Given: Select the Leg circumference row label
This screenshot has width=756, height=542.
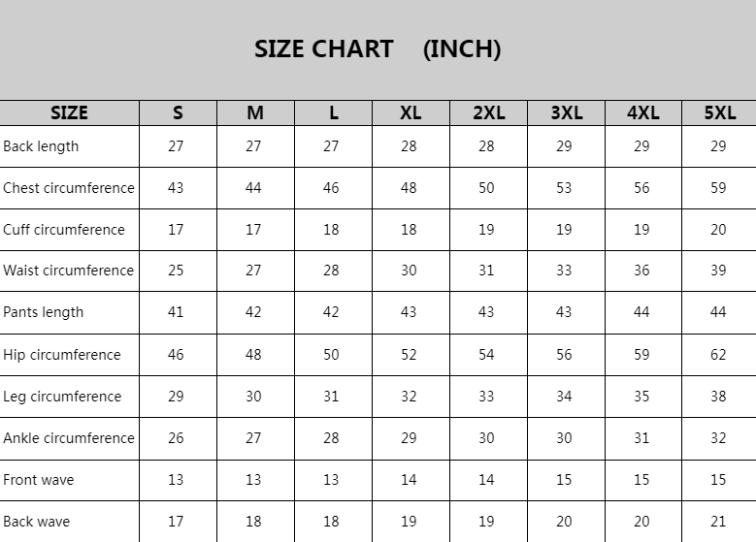Looking at the screenshot, I should coord(62,397).
